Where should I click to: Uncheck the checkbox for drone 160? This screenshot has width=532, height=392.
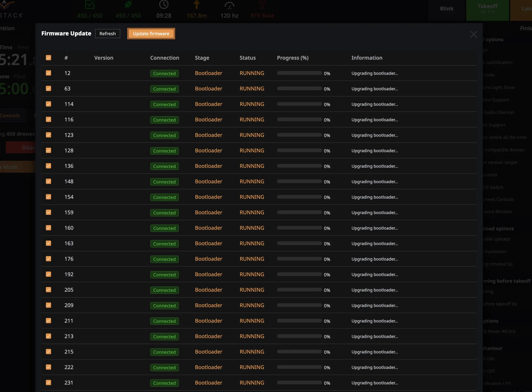[x=48, y=228]
